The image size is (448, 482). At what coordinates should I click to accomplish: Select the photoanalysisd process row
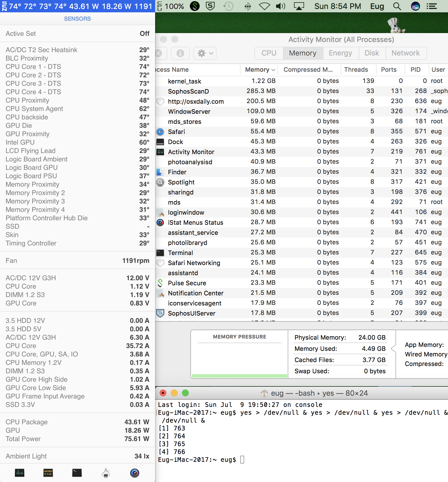302,162
